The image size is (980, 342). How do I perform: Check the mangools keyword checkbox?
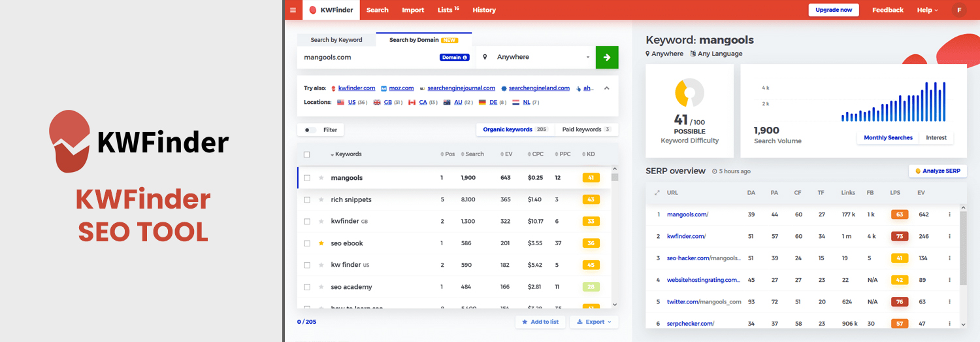click(x=307, y=178)
